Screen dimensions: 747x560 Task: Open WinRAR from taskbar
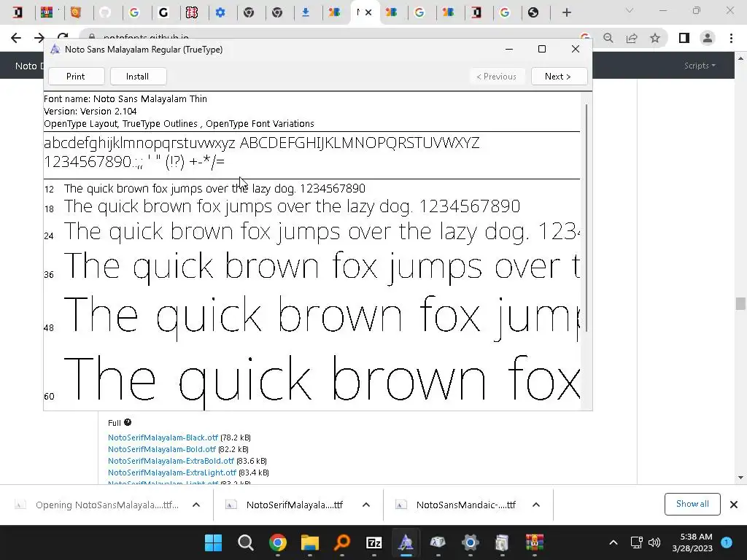(535, 542)
